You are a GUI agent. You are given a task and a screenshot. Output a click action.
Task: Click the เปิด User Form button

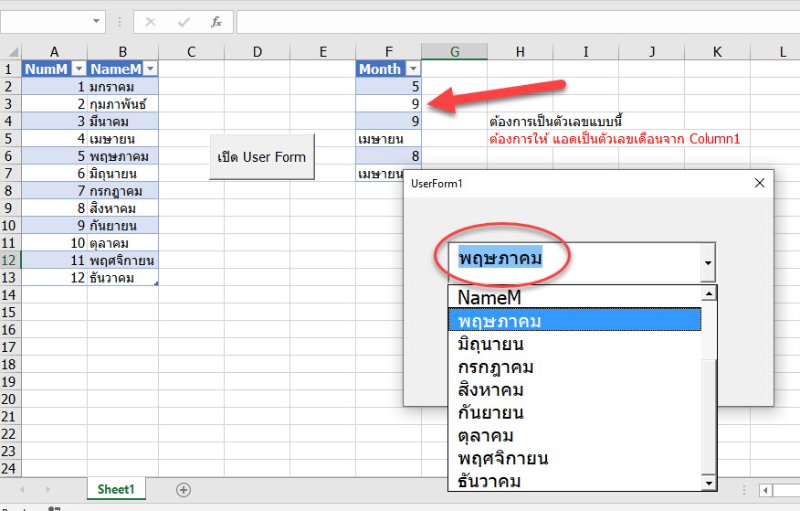[261, 157]
